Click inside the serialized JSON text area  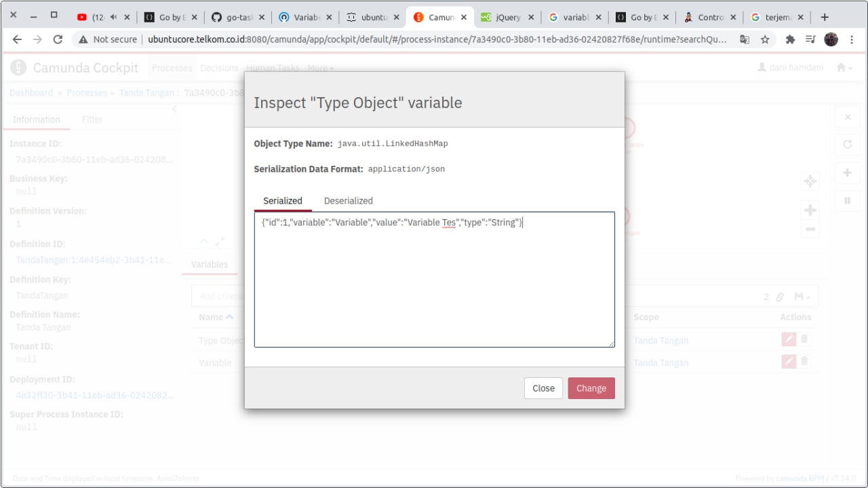[435, 280]
